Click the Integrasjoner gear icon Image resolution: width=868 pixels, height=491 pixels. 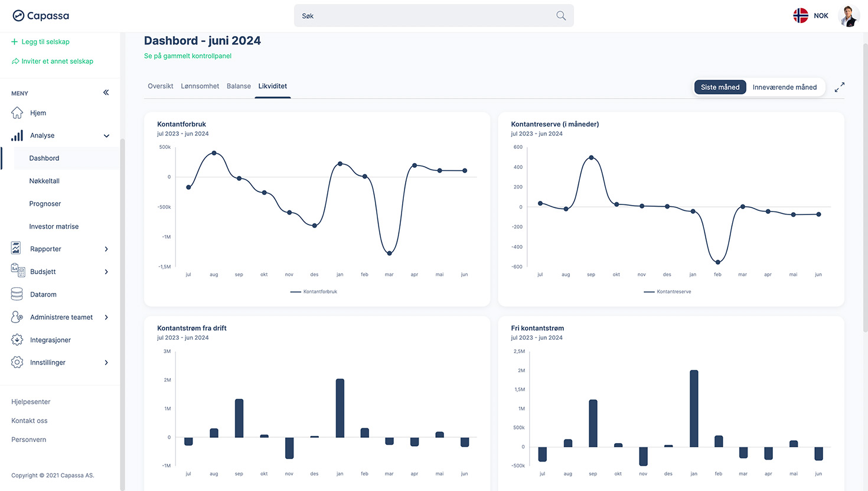(x=17, y=340)
